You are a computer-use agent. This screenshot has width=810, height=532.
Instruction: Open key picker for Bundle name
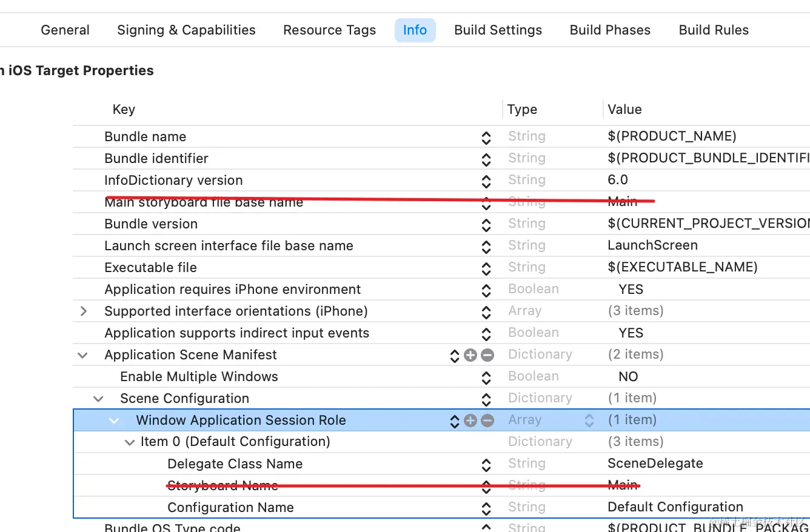coord(486,138)
